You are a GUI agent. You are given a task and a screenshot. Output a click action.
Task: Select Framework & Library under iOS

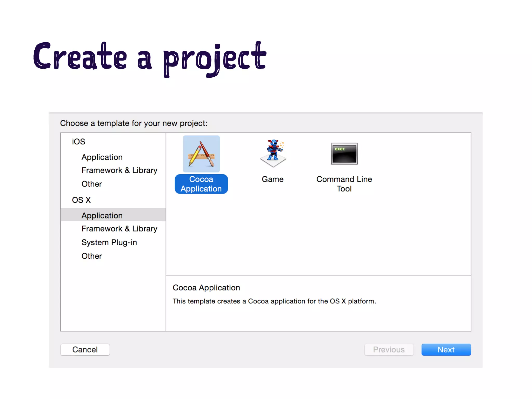tap(119, 170)
